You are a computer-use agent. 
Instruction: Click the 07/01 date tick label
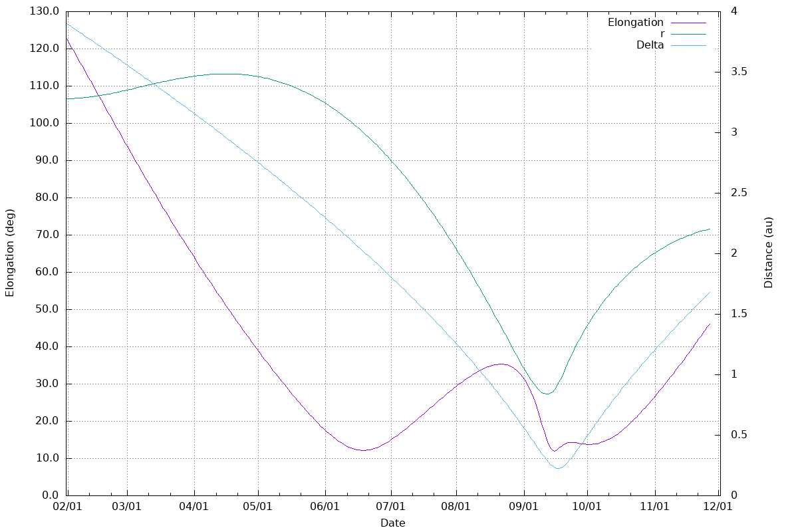[391, 507]
